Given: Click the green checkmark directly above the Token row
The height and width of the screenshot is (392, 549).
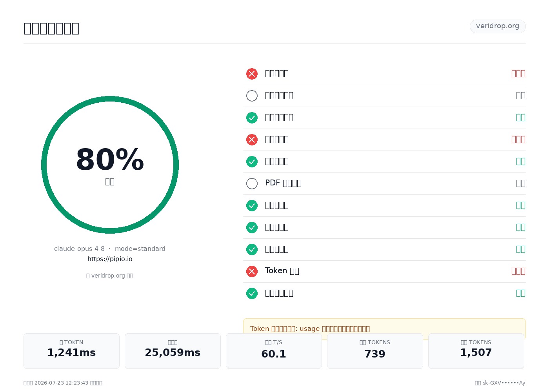Looking at the screenshot, I should pos(252,249).
